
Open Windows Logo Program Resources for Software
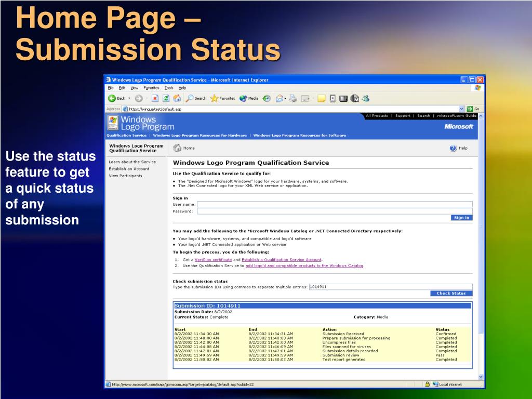pyautogui.click(x=300, y=136)
